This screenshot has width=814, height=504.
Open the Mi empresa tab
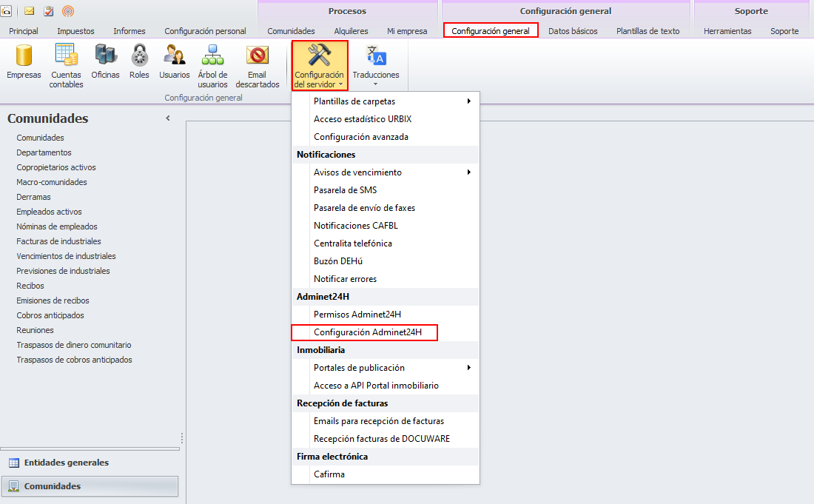[x=407, y=31]
